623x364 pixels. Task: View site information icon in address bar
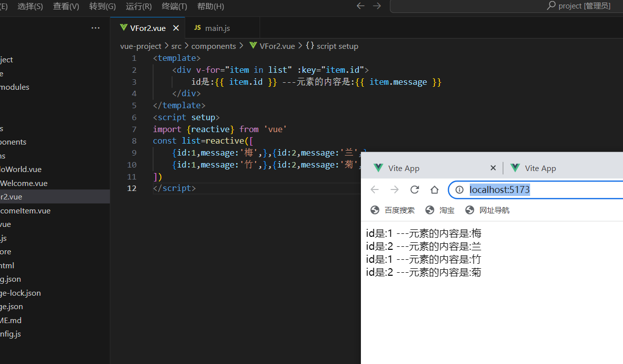(x=460, y=189)
